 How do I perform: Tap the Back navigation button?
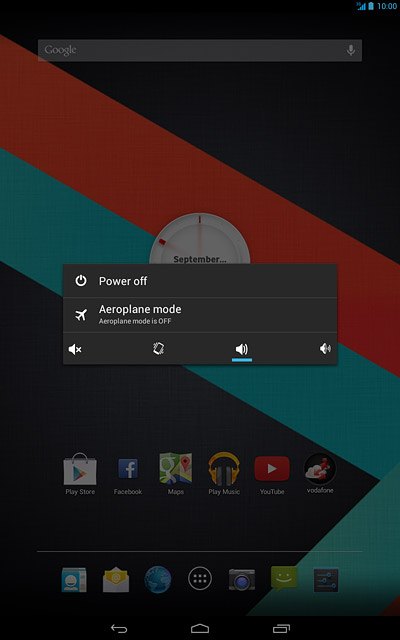click(119, 628)
